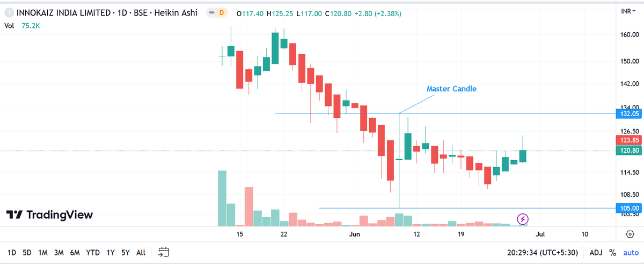The width and height of the screenshot is (644, 264).
Task: Open timezone menu 20:29:34 (UTC+5:30)
Action: pyautogui.click(x=544, y=252)
